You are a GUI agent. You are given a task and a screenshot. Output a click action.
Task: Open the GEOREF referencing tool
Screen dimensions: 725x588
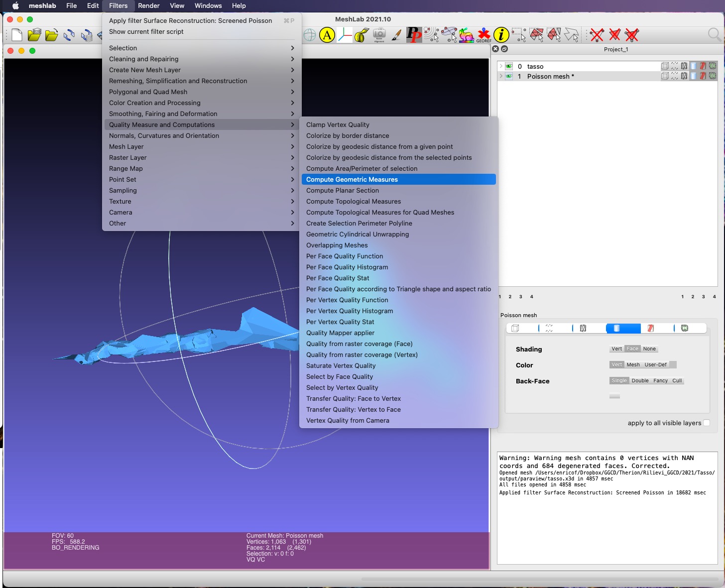click(x=483, y=35)
